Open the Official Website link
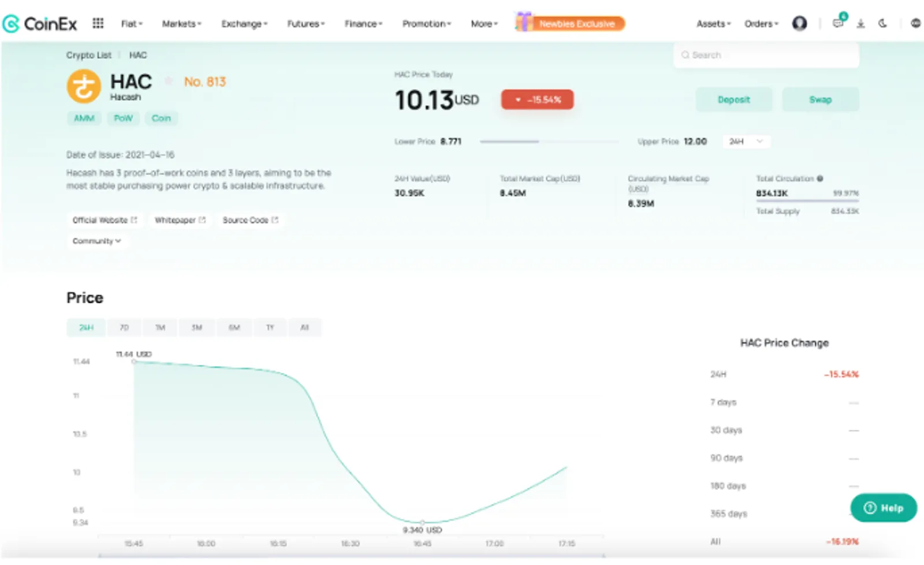924x565 pixels. [105, 220]
